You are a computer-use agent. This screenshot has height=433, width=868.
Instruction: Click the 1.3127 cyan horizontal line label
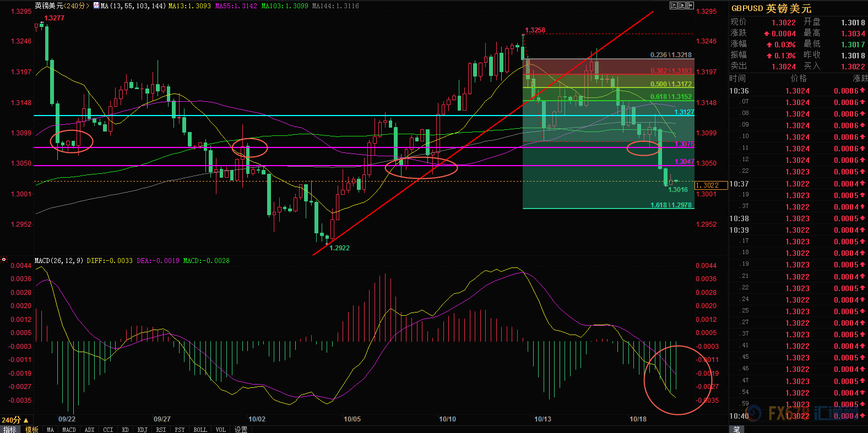pos(684,112)
